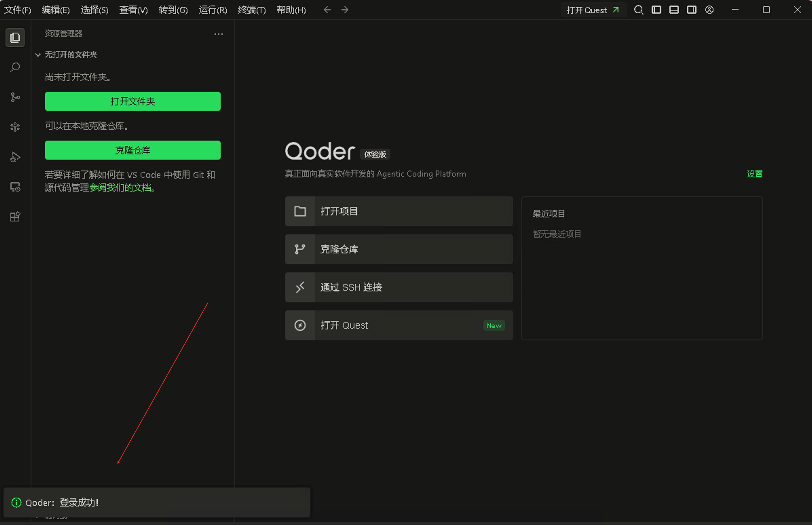The image size is (812, 525).
Task: Open the 文件(F) menu
Action: tap(17, 10)
